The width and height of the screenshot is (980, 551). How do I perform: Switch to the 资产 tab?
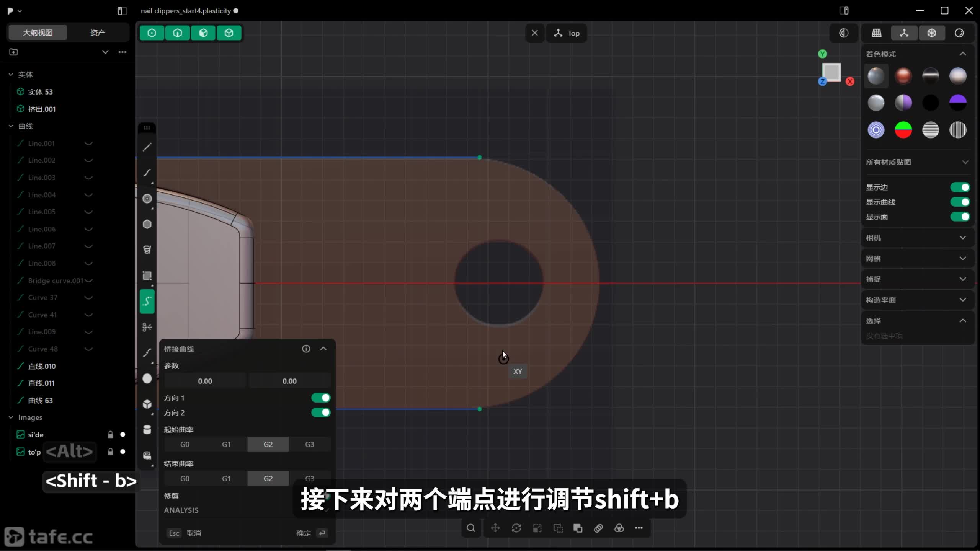tap(98, 33)
